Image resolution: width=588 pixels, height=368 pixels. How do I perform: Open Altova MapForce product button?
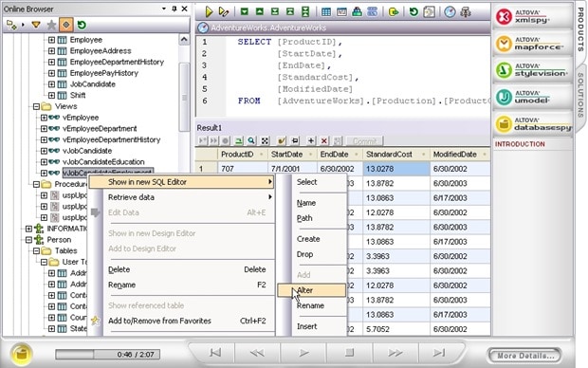(532, 44)
